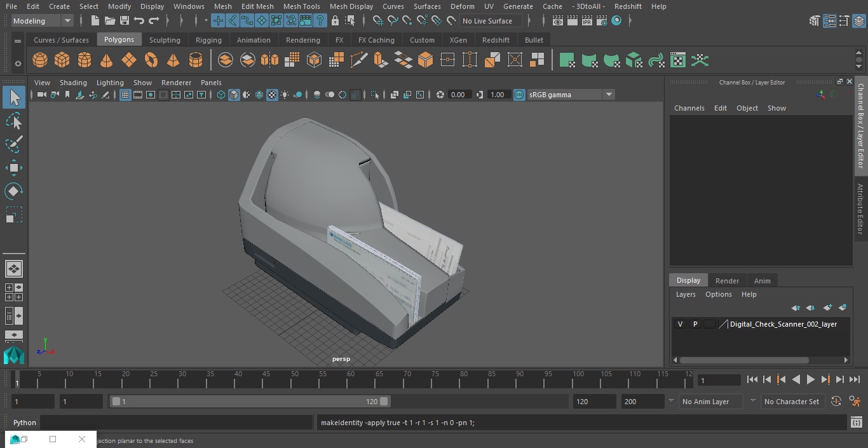Activate the Rotate tool
Screen dimensions: 868x448
(13, 191)
